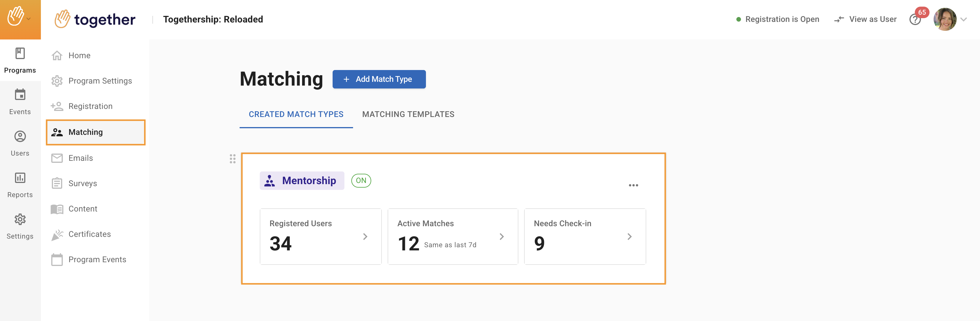Open the Events section in left rail
Image resolution: width=980 pixels, height=321 pixels.
click(x=20, y=102)
